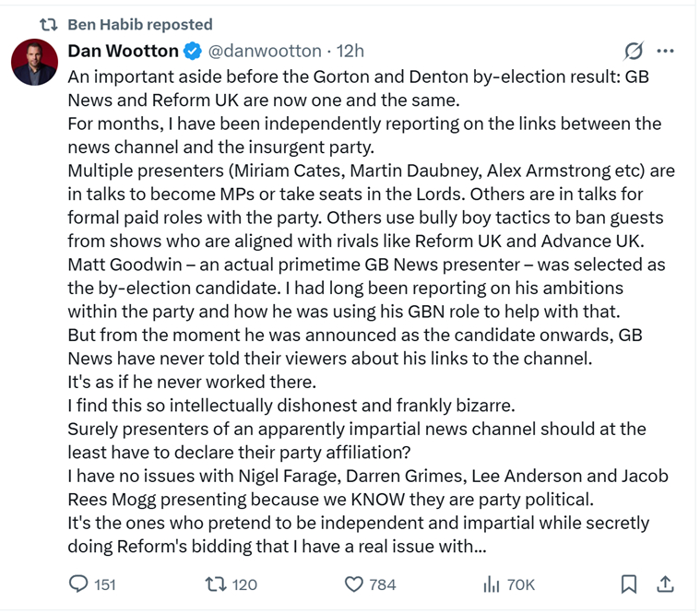Open the post via the 12h timestamp
700x613 pixels.
click(350, 51)
